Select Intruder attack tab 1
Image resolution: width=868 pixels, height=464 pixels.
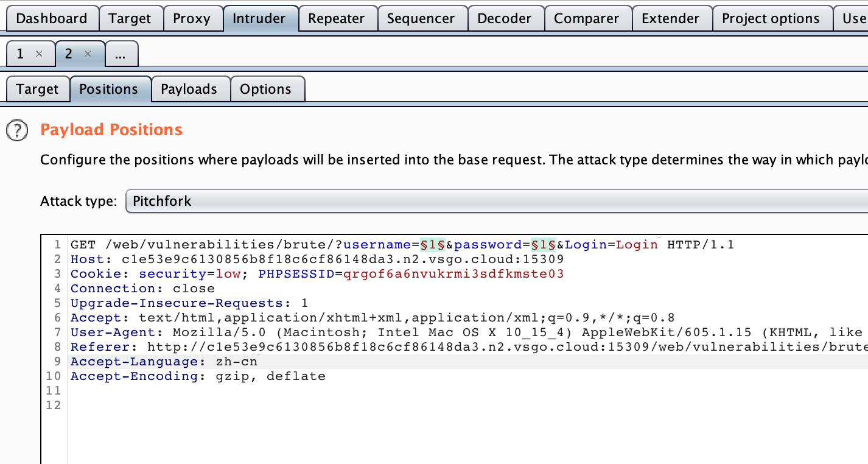pyautogui.click(x=21, y=54)
